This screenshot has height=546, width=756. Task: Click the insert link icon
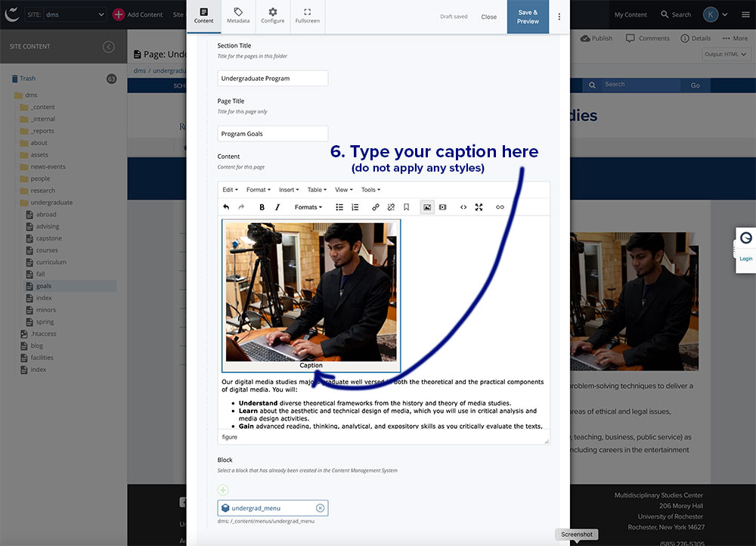pyautogui.click(x=376, y=207)
